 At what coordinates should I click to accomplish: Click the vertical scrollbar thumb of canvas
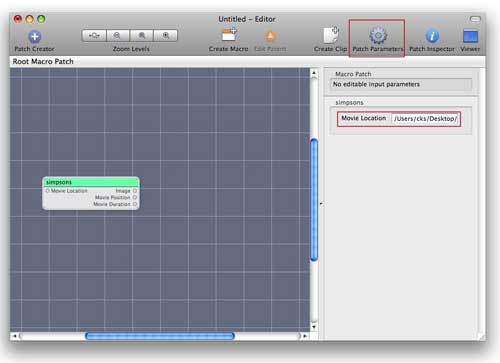click(314, 199)
